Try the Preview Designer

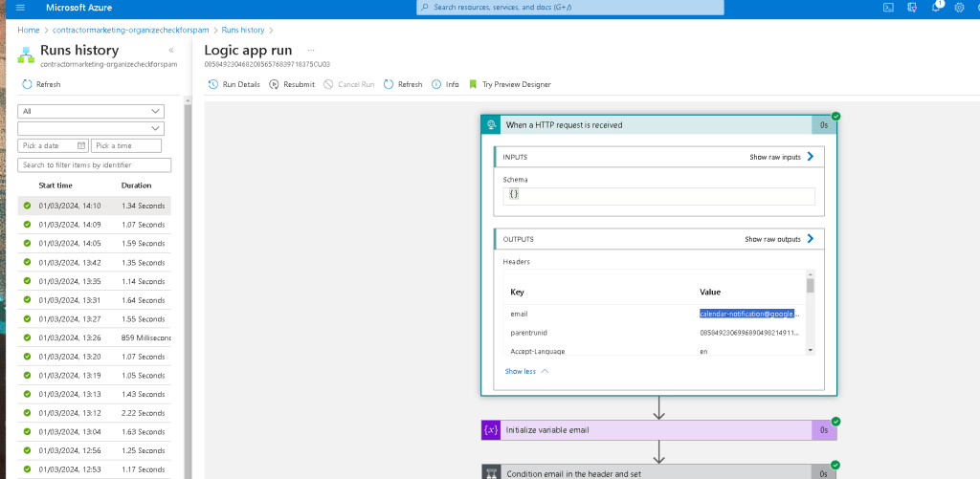pyautogui.click(x=510, y=84)
